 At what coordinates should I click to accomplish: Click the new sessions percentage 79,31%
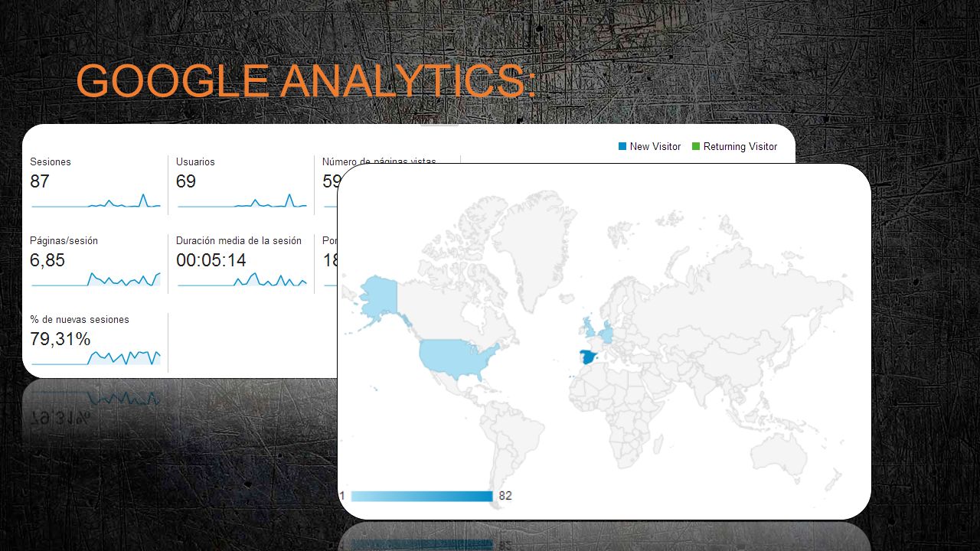[60, 339]
